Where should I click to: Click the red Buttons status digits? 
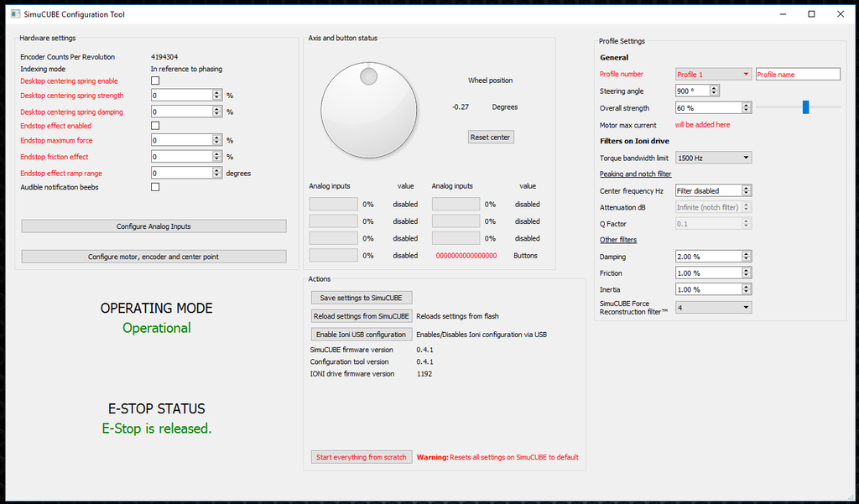point(466,255)
